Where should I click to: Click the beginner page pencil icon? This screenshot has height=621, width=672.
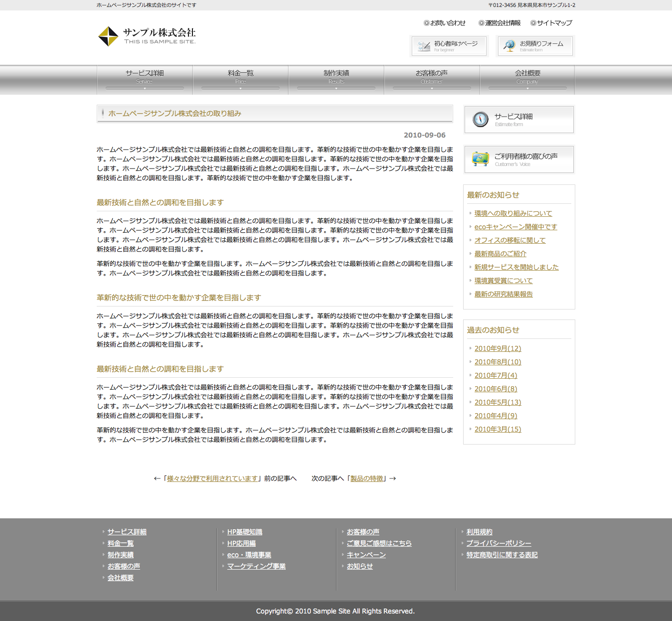(424, 46)
